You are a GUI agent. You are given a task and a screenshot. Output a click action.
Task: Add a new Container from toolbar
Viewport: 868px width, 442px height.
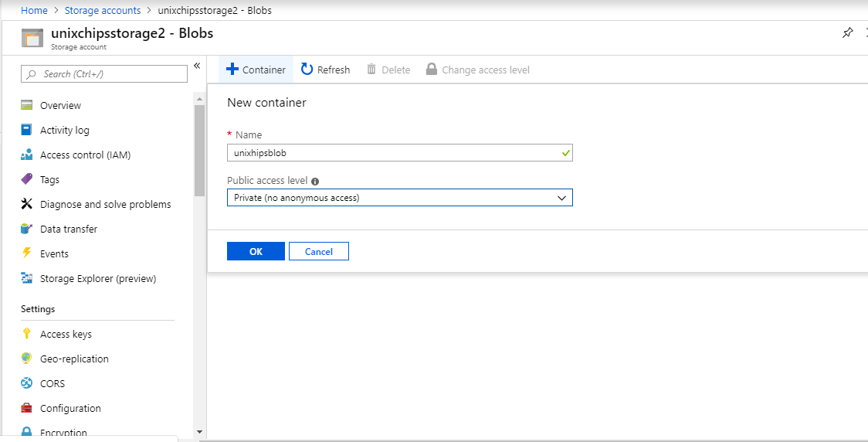[x=256, y=70]
